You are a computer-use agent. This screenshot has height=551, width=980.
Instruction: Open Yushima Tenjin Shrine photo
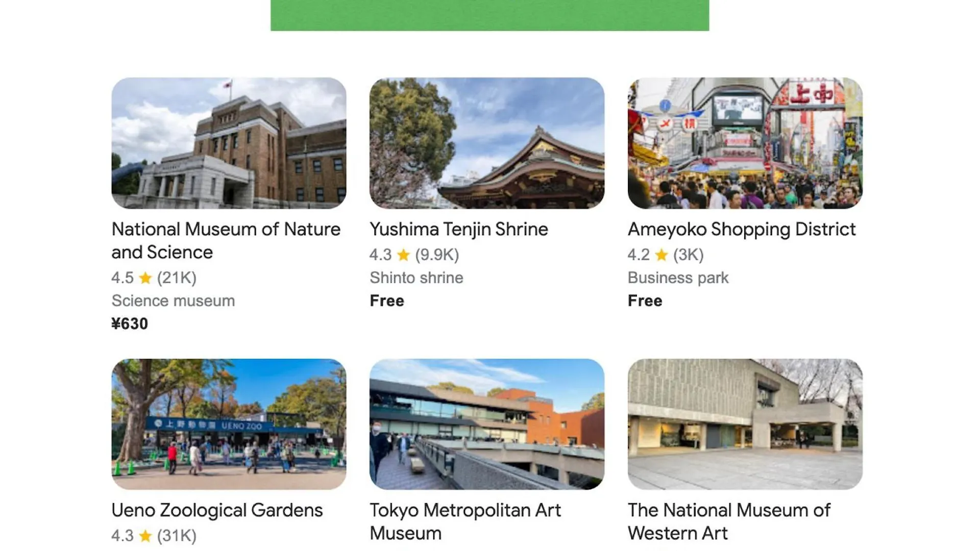(x=486, y=143)
